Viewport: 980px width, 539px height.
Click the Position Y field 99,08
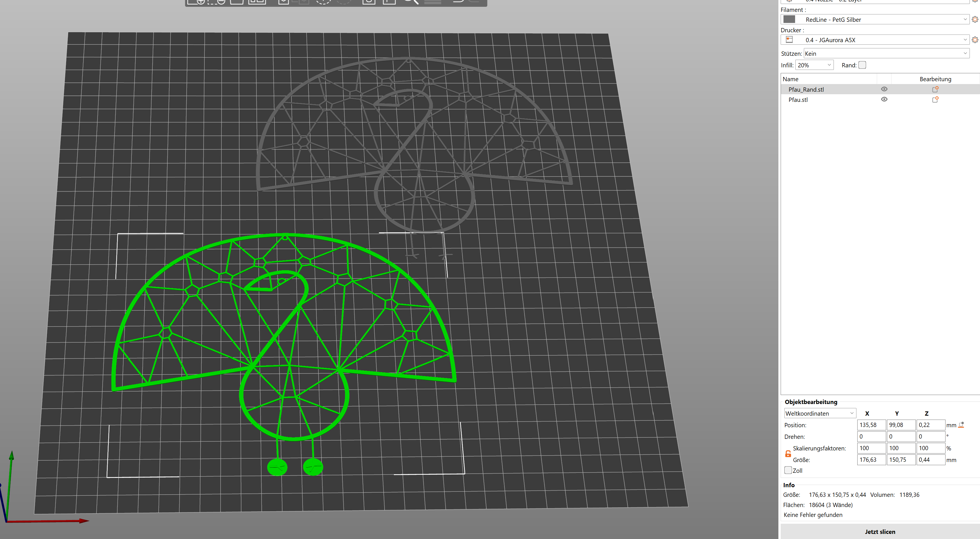pos(901,425)
